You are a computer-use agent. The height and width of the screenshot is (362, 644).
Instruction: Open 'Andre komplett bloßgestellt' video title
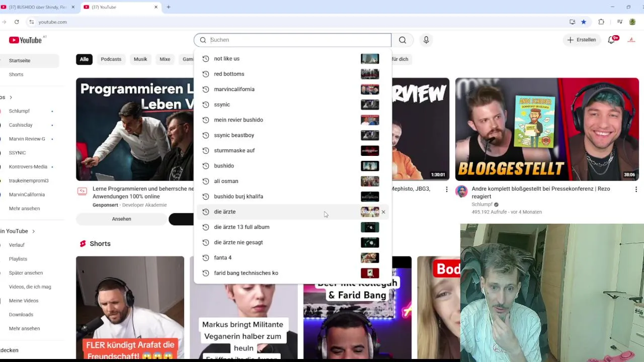coord(541,193)
